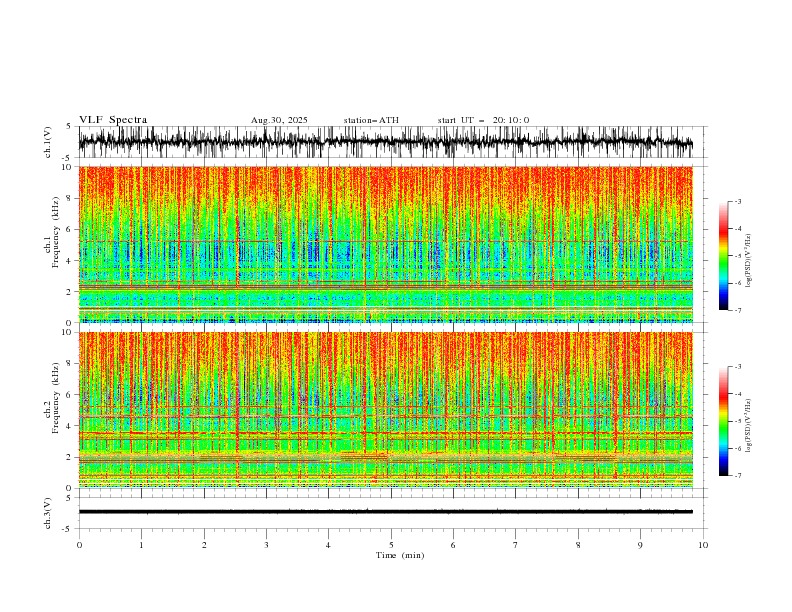Click the "ch.1(V)" waveform axis label
The width and height of the screenshot is (792, 612).
tap(48, 142)
